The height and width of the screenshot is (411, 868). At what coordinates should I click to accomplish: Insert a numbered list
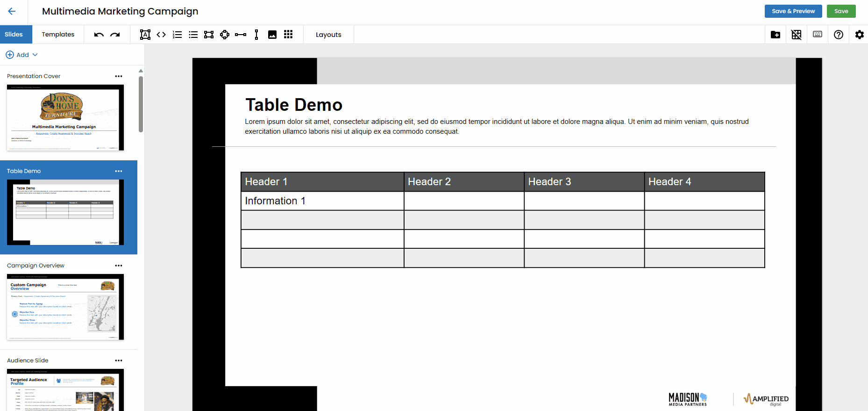coord(177,35)
